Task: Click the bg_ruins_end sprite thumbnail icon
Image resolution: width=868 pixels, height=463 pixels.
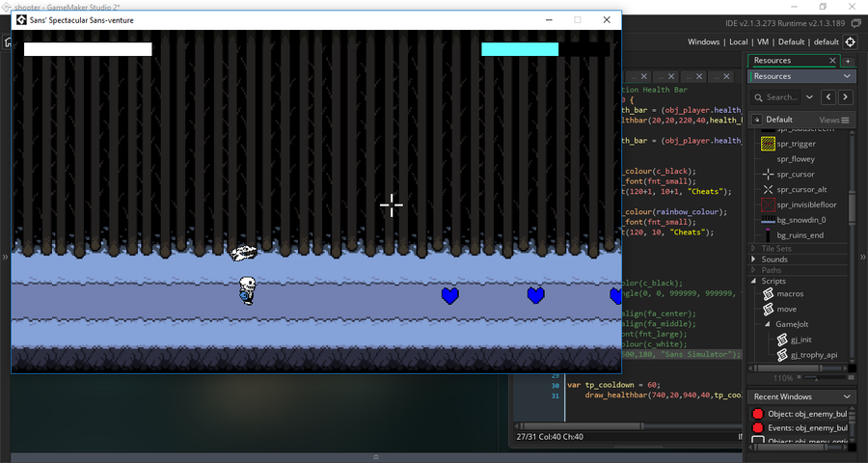Action: point(768,235)
